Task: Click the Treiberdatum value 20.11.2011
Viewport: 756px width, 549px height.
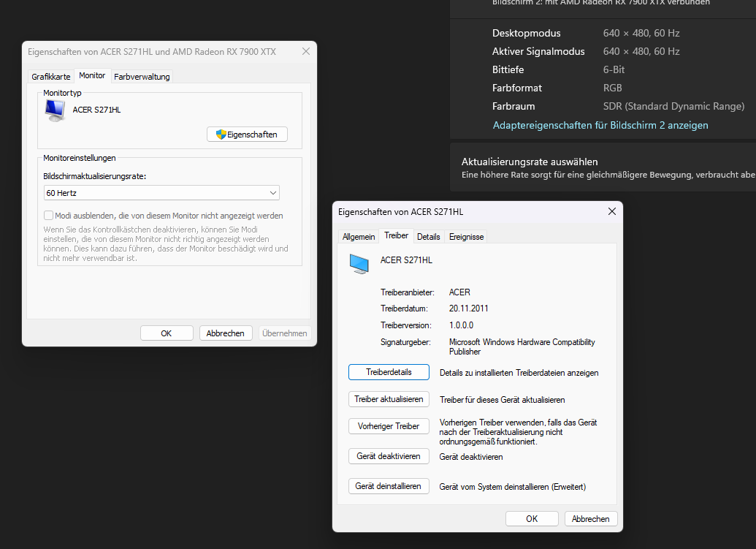Action: point(469,308)
